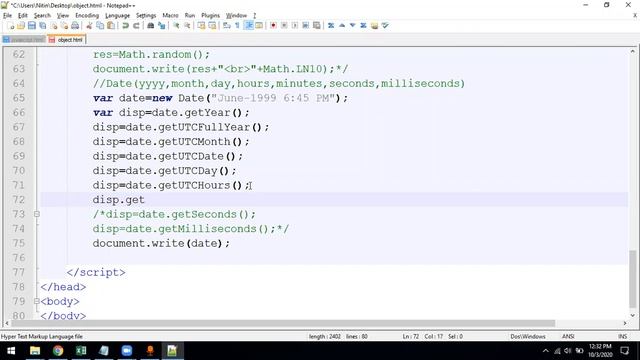Open the Edit menu
Screen dimensions: 640x360
[x=23, y=16]
